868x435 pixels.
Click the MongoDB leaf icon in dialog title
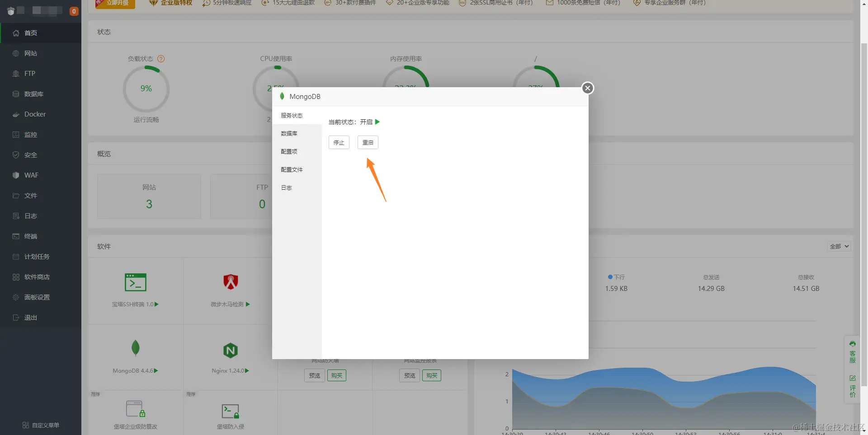(x=282, y=96)
